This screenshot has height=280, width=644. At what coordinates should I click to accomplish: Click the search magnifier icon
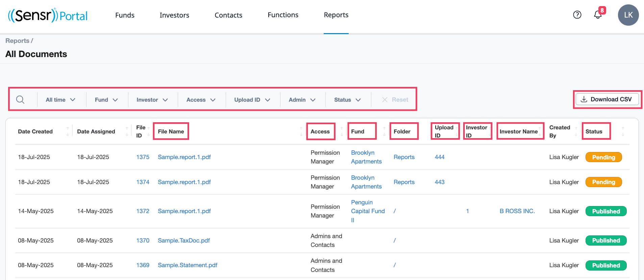coord(20,100)
